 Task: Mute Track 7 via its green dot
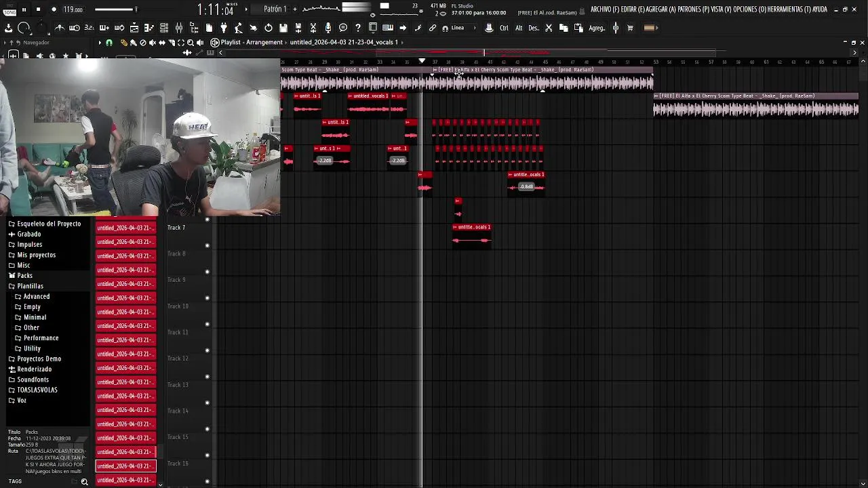coord(208,245)
